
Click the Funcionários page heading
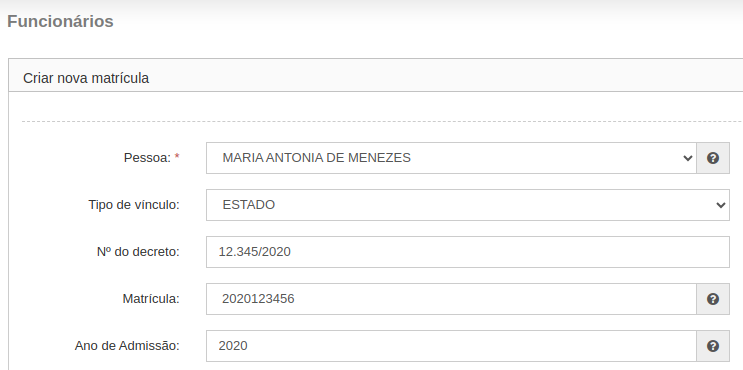click(x=60, y=21)
